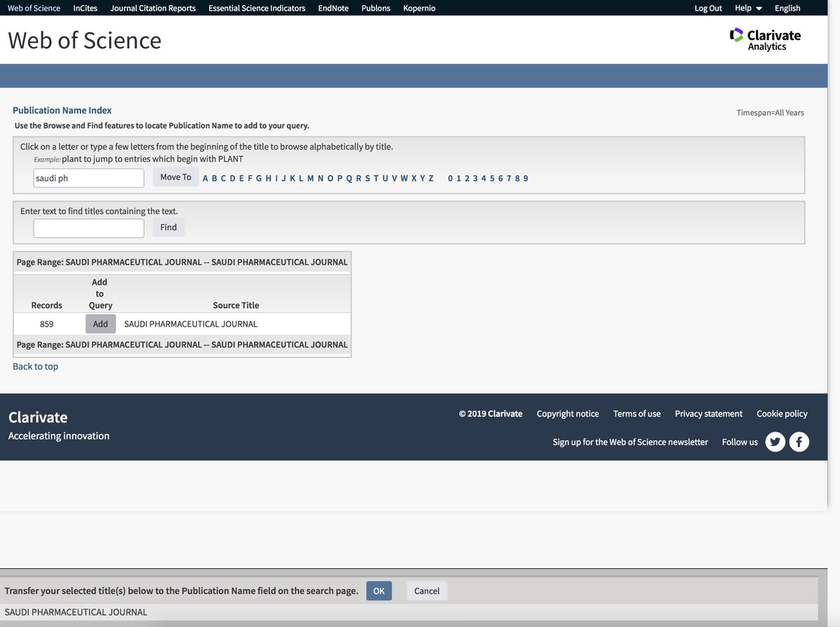Open Twitter follow icon in footer
Screen dimensions: 840x627
click(775, 442)
